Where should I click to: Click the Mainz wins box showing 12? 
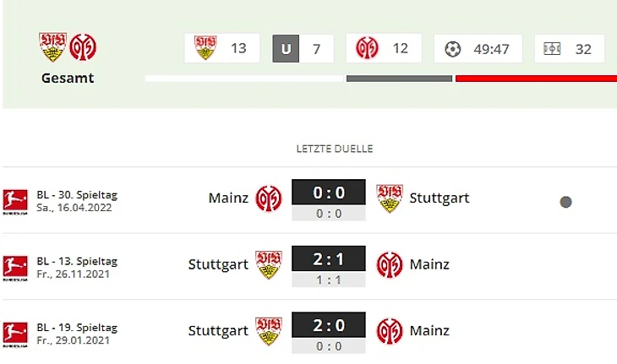(x=383, y=48)
